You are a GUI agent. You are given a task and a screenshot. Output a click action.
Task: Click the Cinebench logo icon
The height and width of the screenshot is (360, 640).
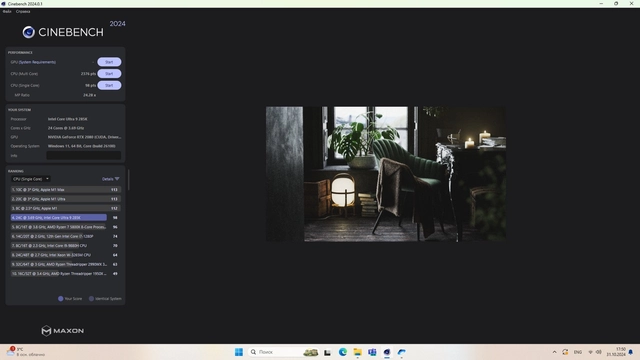tap(29, 32)
